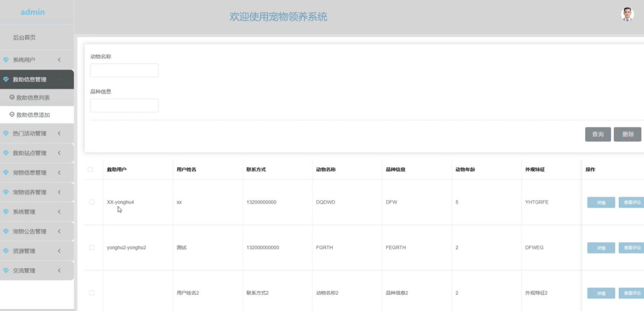644x311 pixels.
Task: Click the admin title in sidebar
Action: point(33,12)
